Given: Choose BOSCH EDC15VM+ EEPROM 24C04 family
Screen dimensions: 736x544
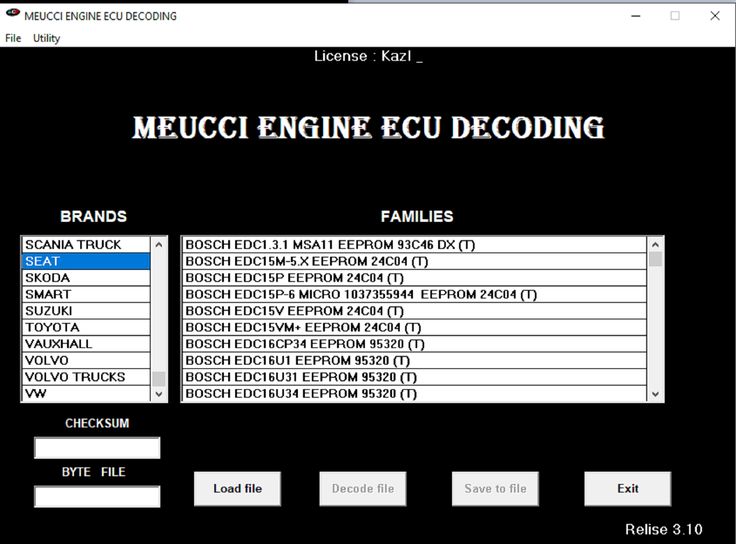Looking at the screenshot, I should pyautogui.click(x=414, y=327).
